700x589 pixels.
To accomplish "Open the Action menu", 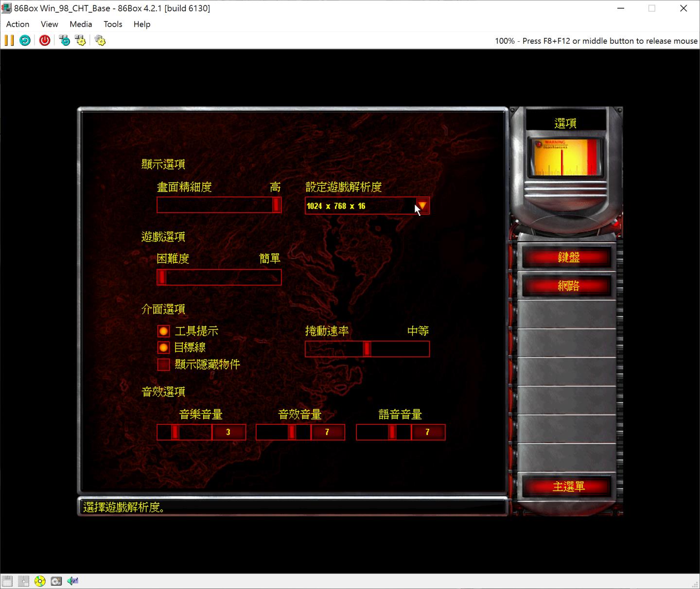I will click(17, 24).
